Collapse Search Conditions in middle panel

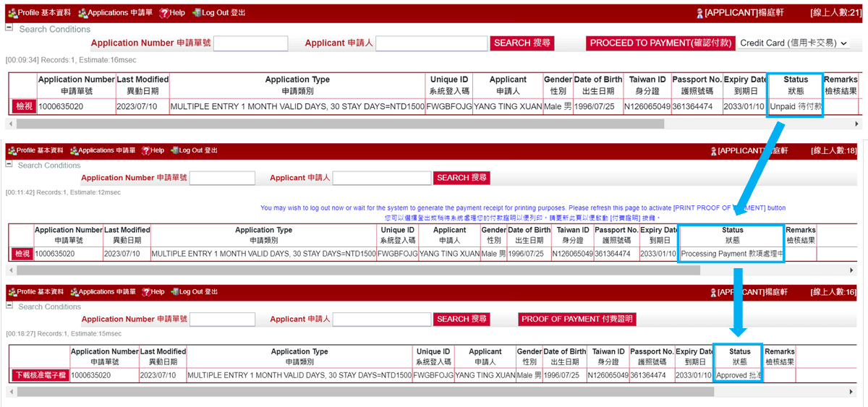point(9,165)
